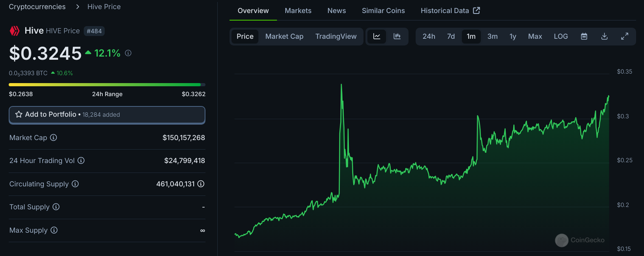Click info icon next to 461,040,131 value
This screenshot has width=644, height=256.
[x=201, y=184]
